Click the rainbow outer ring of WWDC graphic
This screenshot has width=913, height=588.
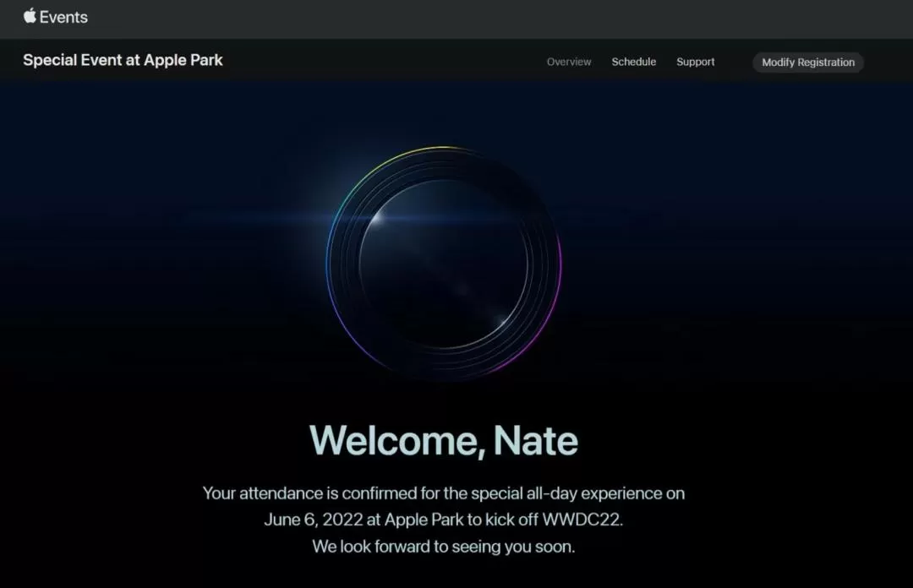tap(443, 148)
